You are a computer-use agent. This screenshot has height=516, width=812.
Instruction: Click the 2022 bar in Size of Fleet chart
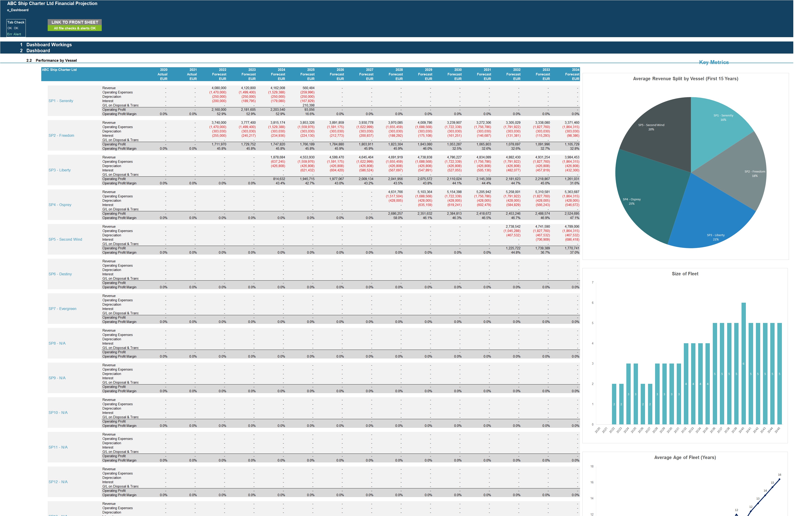click(614, 404)
